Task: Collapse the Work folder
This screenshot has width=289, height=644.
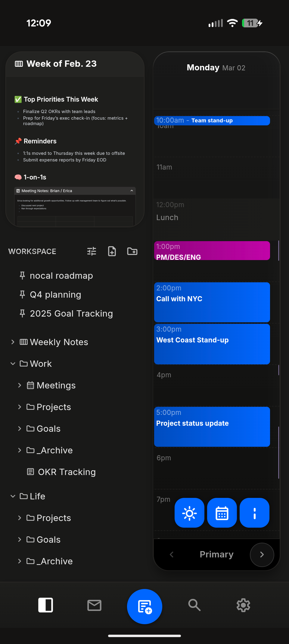Action: click(x=13, y=363)
